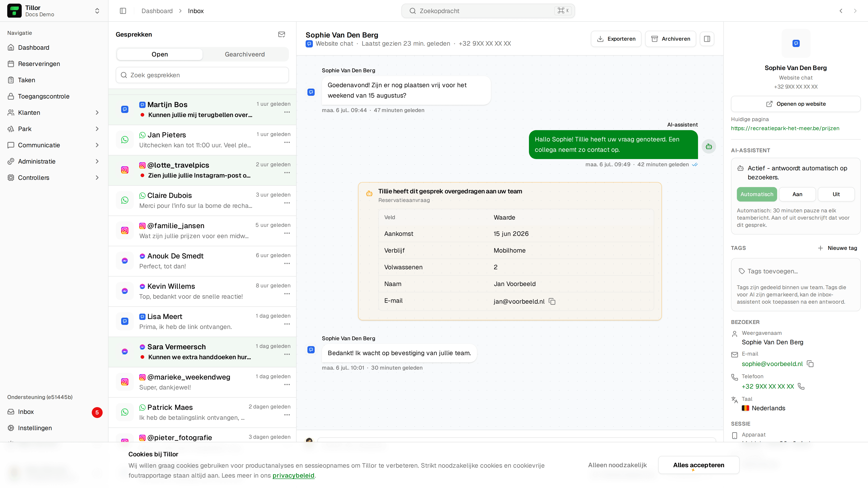Toggle the details panel icon next to Archiveren
Screen dimensions: 868x488
(x=707, y=39)
